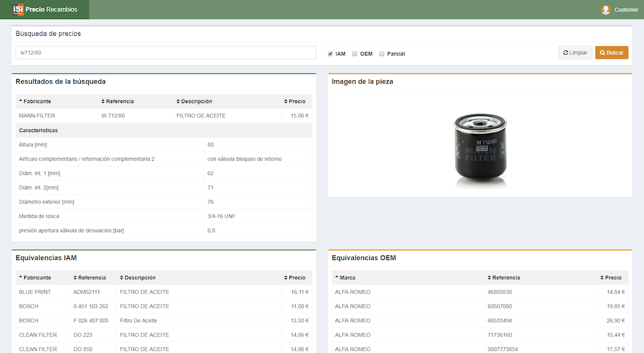644x353 pixels.
Task: Select ALFA ROMEO reference 60533494
Action: point(500,321)
